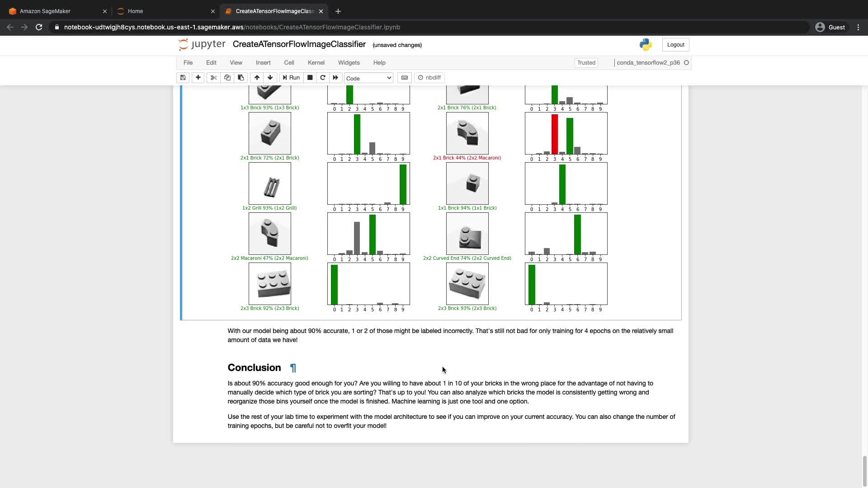Screen dimensions: 868x488
Task: Switch to the Amazon SageMaker browser tab
Action: 45,11
